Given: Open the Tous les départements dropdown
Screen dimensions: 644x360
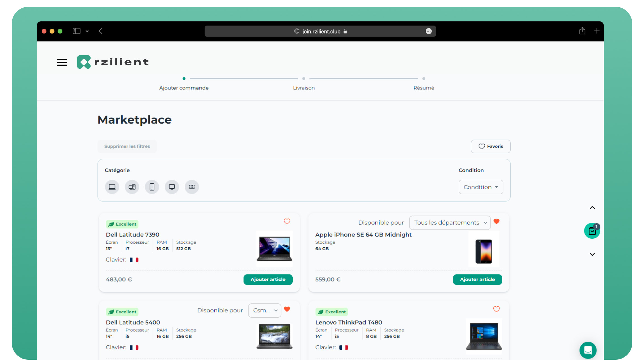Looking at the screenshot, I should (x=450, y=223).
